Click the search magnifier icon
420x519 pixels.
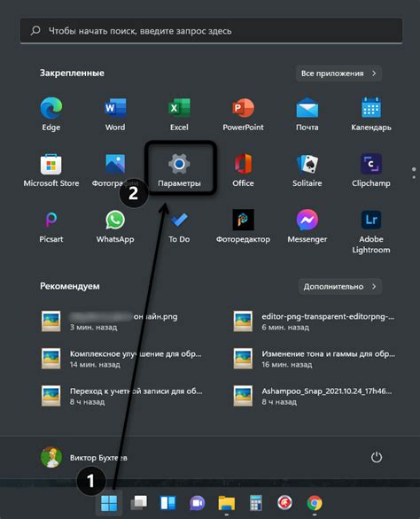click(35, 31)
